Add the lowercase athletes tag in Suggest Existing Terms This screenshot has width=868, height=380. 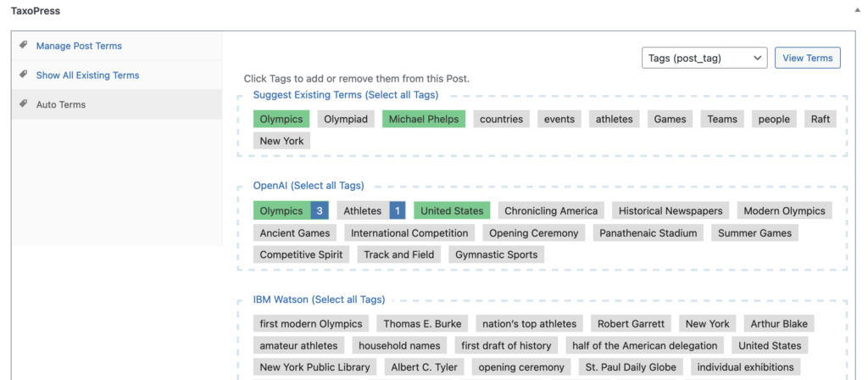pyautogui.click(x=615, y=119)
